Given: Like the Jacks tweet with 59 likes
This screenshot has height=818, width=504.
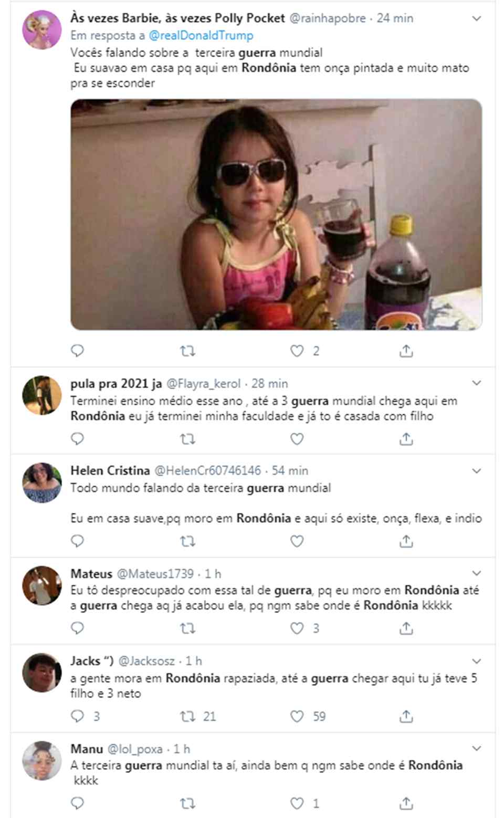Looking at the screenshot, I should click(297, 716).
